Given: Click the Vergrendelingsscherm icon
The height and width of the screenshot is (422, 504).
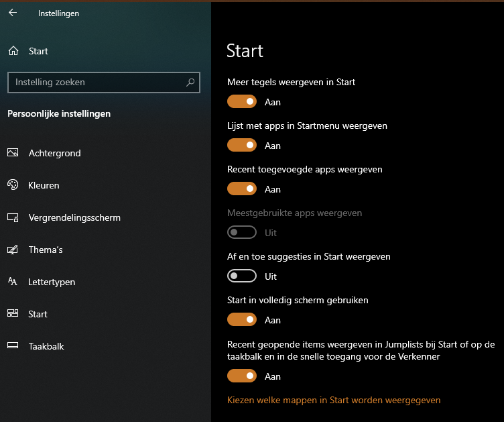Looking at the screenshot, I should 13,217.
